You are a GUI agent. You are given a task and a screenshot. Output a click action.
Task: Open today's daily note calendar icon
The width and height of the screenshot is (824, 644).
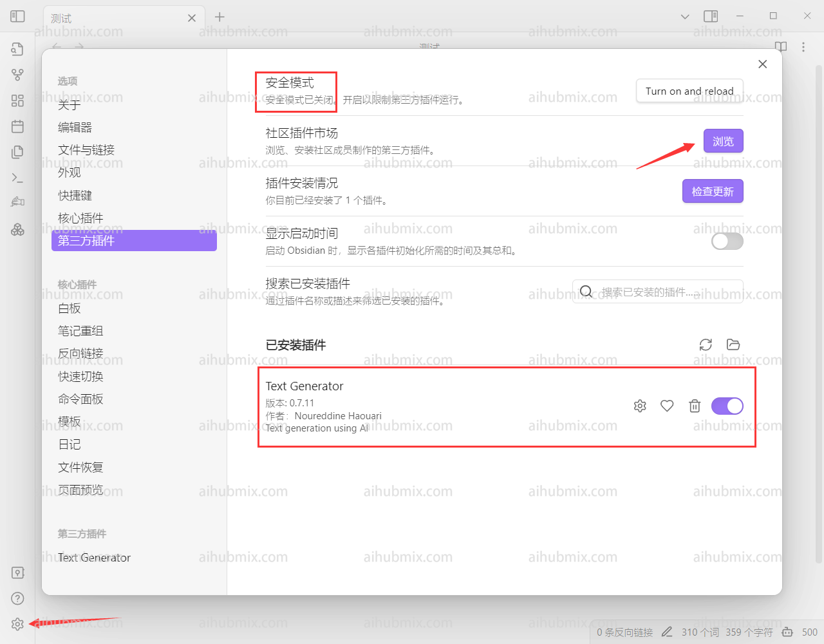(17, 126)
